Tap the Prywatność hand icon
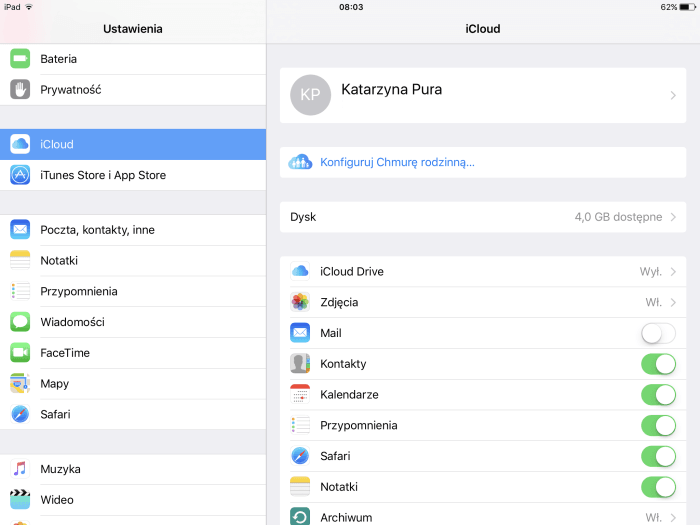The image size is (700, 525). pos(20,89)
